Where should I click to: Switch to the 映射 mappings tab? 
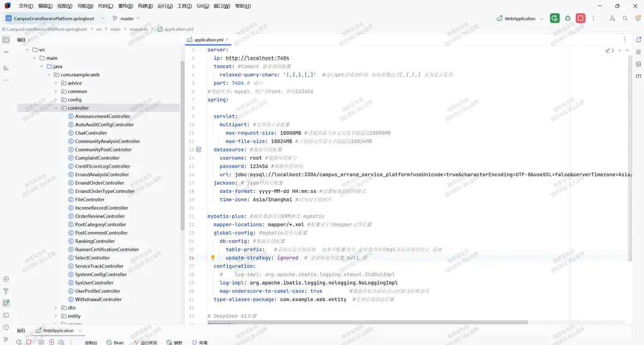pos(174,342)
